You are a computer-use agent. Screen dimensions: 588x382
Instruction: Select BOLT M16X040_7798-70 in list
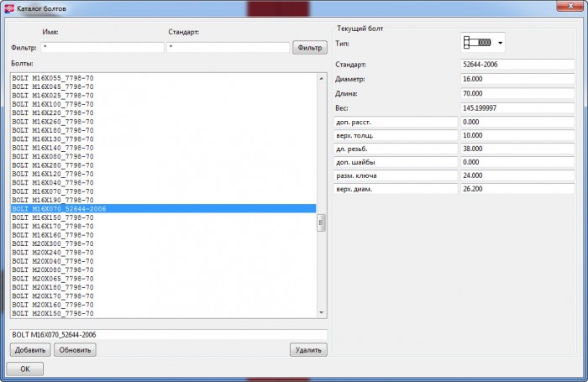(164, 182)
